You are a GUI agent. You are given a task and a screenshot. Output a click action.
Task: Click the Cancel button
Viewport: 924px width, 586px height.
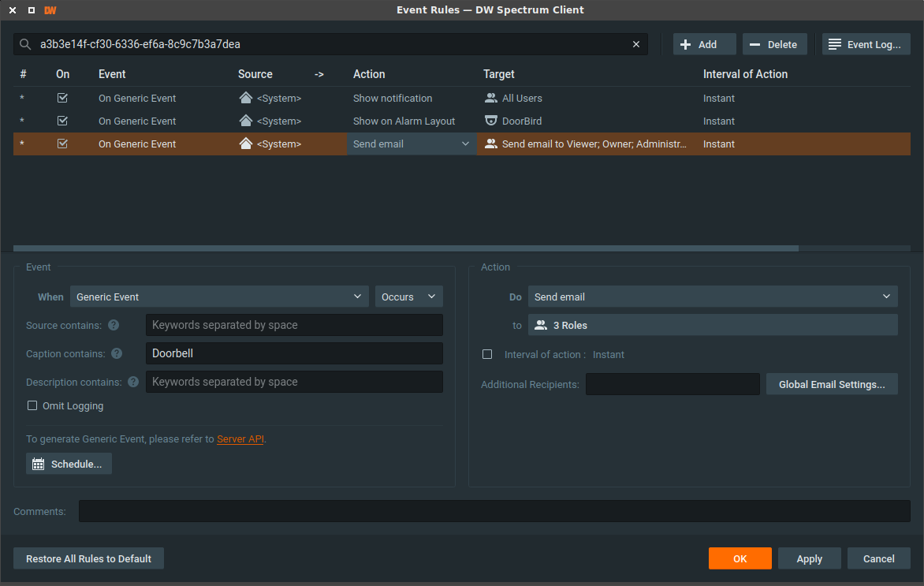(878, 559)
